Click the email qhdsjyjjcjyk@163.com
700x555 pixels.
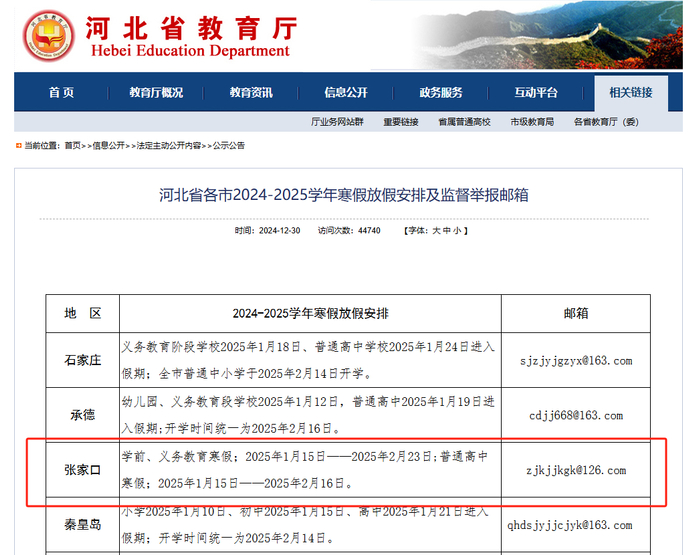(x=570, y=525)
